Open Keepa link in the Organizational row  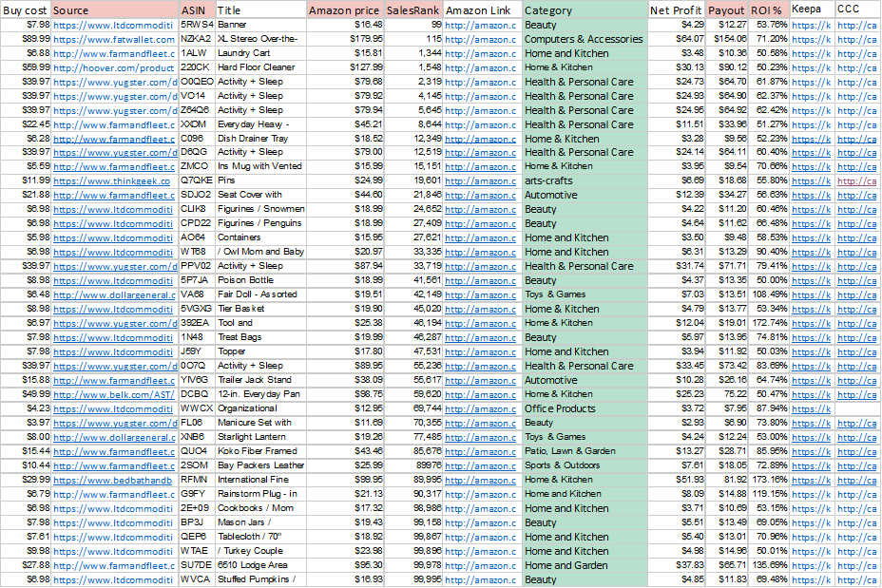[811, 409]
